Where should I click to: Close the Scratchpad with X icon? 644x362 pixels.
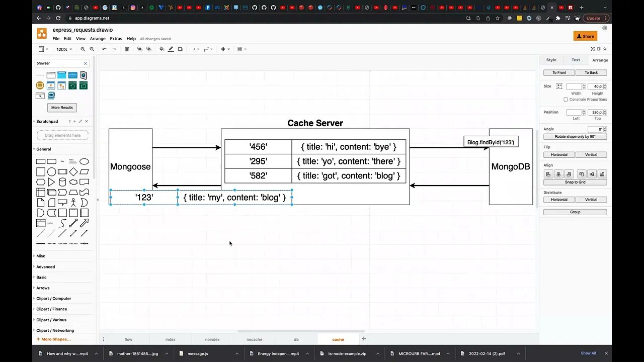coord(87,121)
